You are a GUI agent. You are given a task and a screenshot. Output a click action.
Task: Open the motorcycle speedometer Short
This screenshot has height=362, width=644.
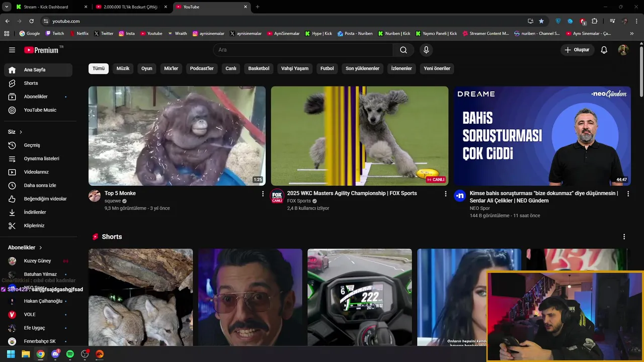click(360, 297)
